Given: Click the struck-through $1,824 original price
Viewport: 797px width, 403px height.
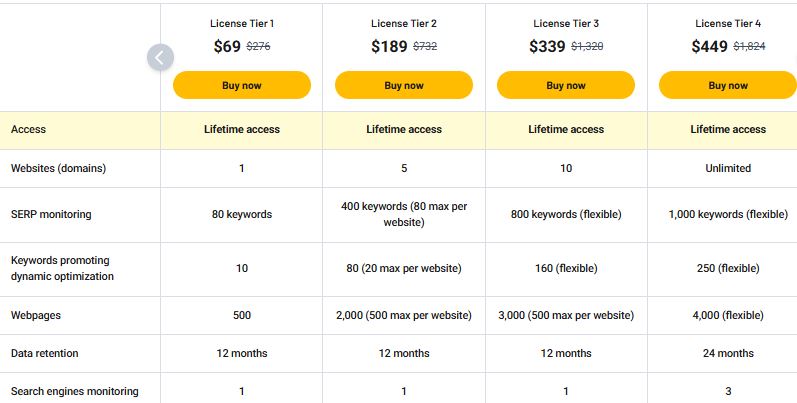Looking at the screenshot, I should [749, 46].
